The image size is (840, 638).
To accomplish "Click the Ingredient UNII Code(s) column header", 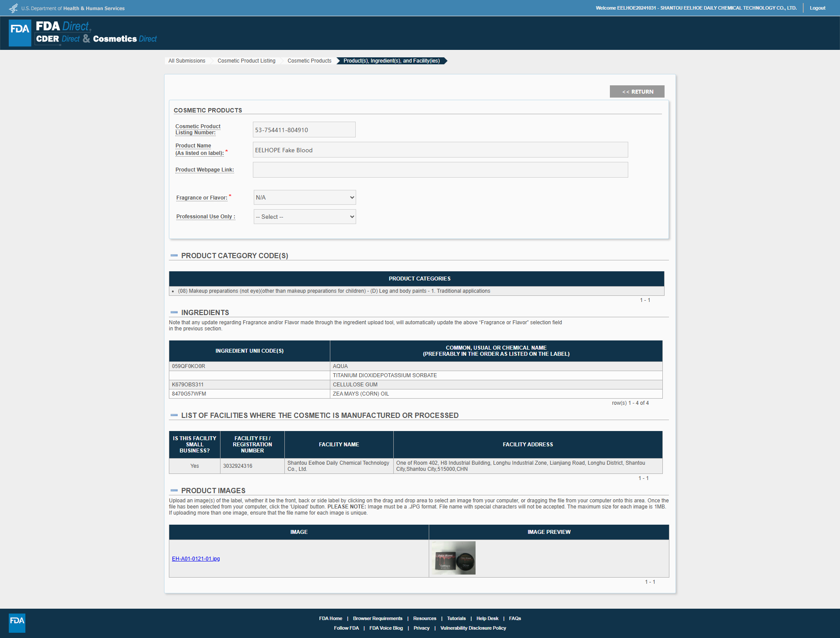I will click(x=249, y=351).
